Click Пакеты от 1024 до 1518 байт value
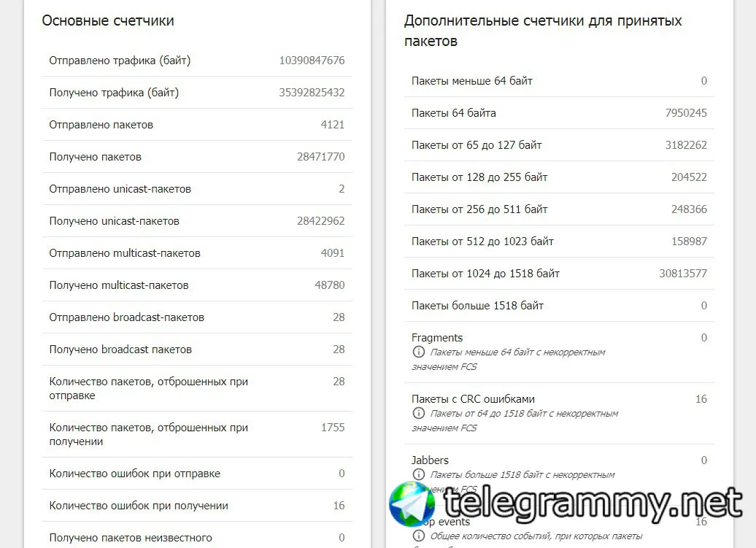 coord(683,274)
